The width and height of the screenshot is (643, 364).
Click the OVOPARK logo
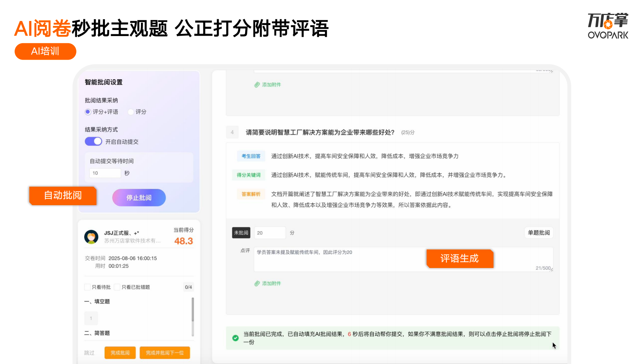608,26
